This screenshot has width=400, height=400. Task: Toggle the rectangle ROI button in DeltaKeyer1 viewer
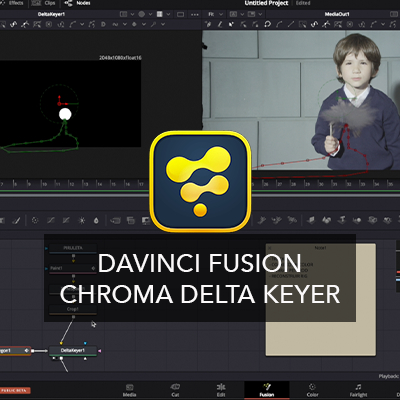point(180,14)
